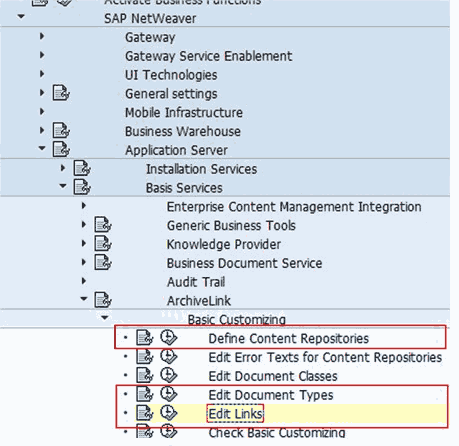
Task: Select Application Server label
Action: (176, 150)
